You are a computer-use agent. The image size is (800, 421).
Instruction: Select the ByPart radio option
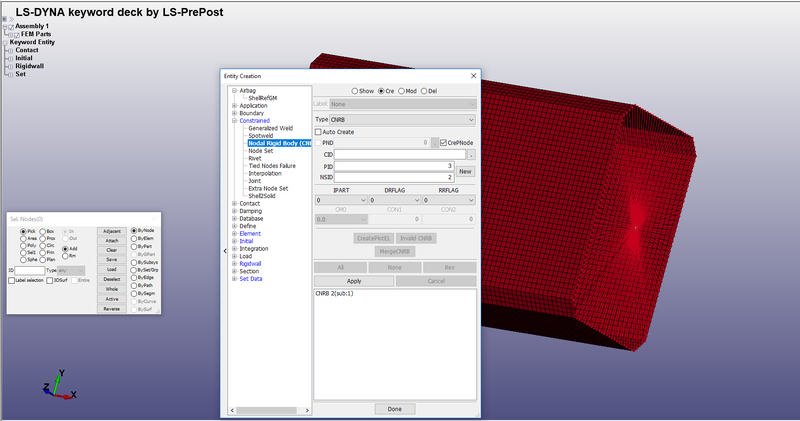click(134, 246)
